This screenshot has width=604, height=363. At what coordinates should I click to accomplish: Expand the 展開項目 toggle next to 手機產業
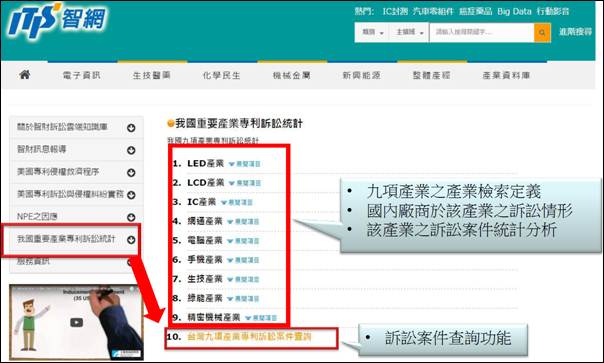click(243, 260)
